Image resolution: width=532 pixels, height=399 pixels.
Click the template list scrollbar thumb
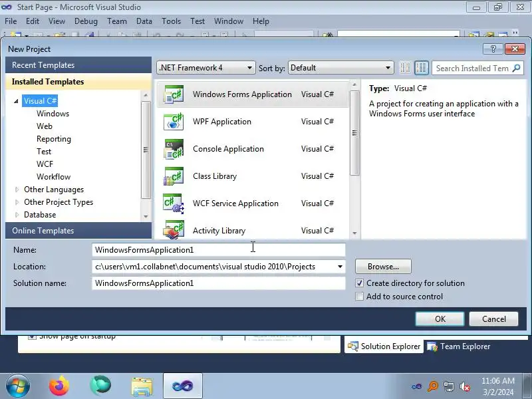pos(354,133)
